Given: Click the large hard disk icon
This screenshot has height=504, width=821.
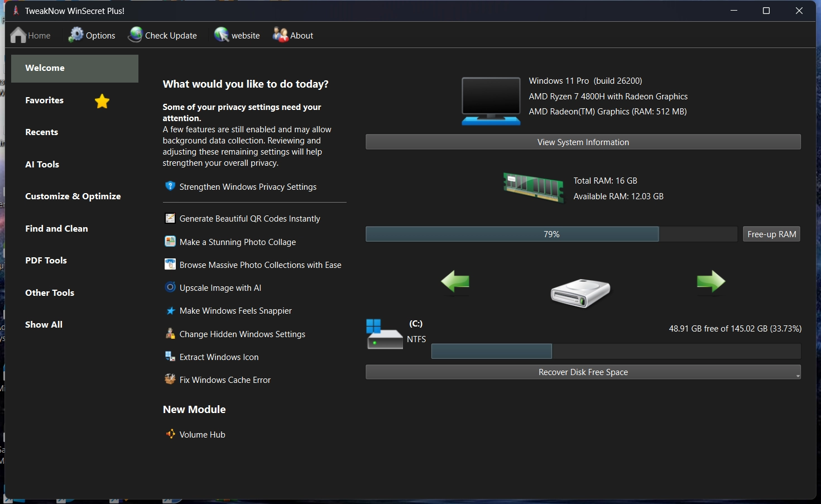Looking at the screenshot, I should pyautogui.click(x=580, y=293).
